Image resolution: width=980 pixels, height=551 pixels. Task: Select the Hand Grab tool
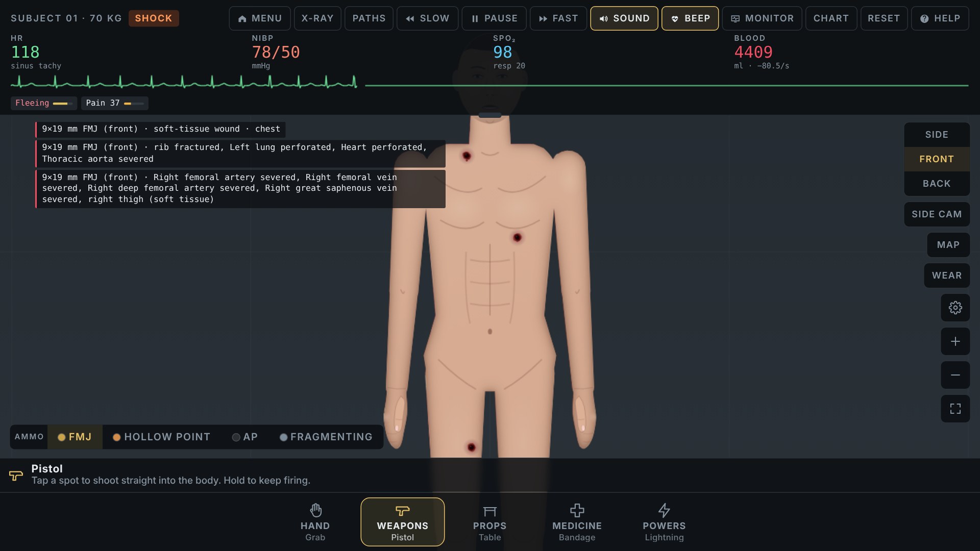(315, 522)
